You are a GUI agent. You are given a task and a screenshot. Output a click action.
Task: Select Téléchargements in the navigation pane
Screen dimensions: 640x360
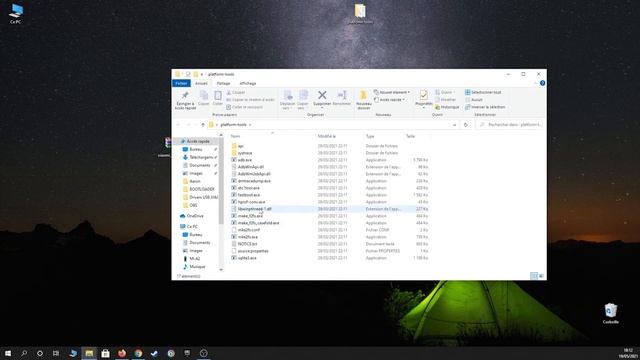[x=200, y=157]
